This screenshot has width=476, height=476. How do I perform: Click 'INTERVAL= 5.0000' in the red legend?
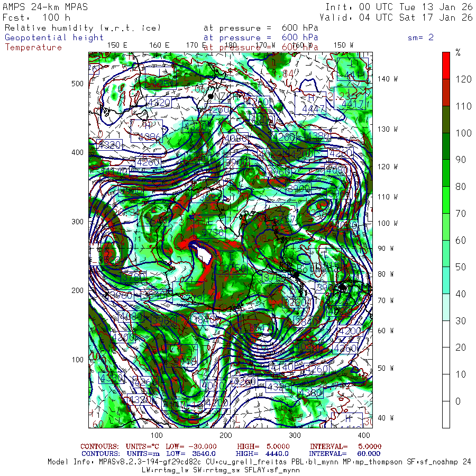[x=346, y=446]
